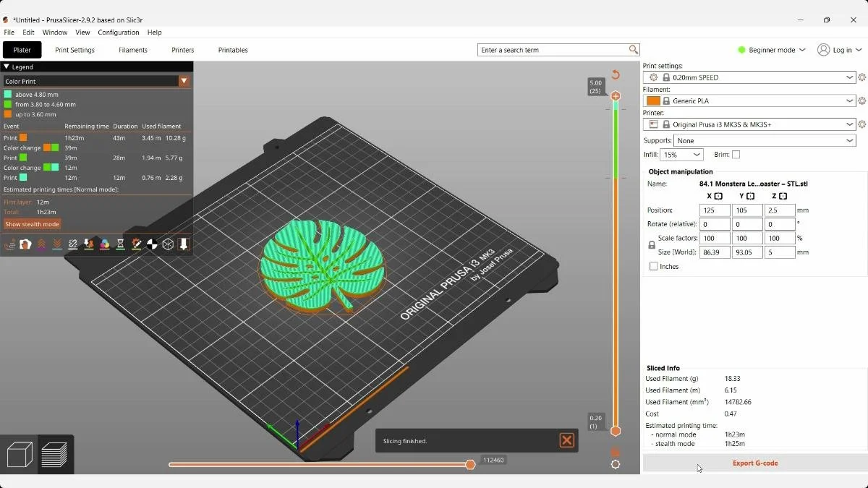Open the Edit menu
Viewport: 868px width, 488px height.
(28, 33)
